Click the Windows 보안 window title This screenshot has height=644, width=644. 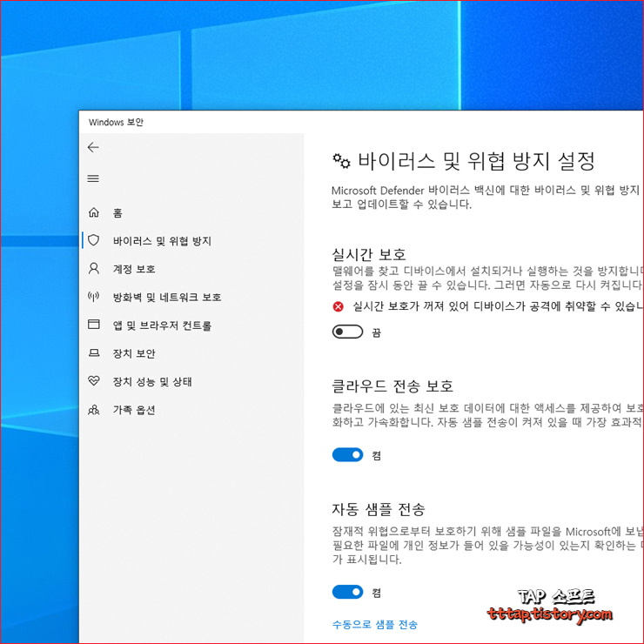pos(116,122)
